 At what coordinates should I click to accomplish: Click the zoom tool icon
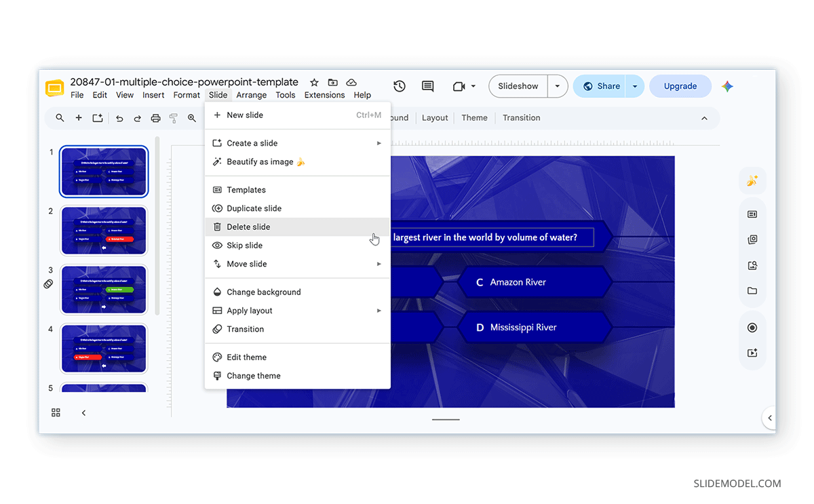pyautogui.click(x=192, y=118)
